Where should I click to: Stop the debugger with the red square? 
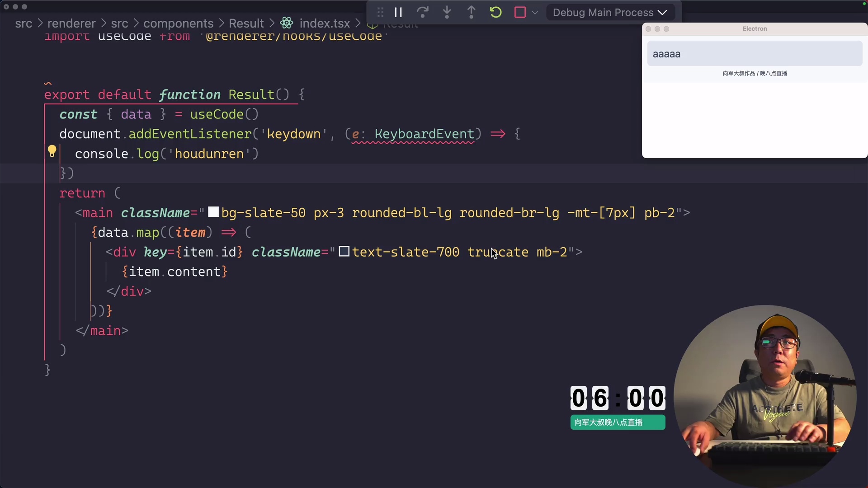(520, 12)
